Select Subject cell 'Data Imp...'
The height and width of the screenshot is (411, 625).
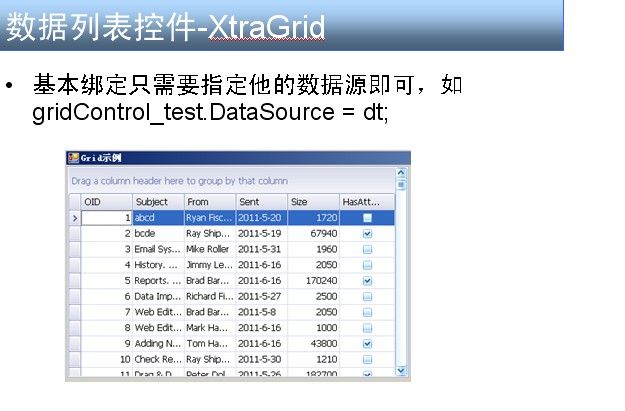(158, 297)
